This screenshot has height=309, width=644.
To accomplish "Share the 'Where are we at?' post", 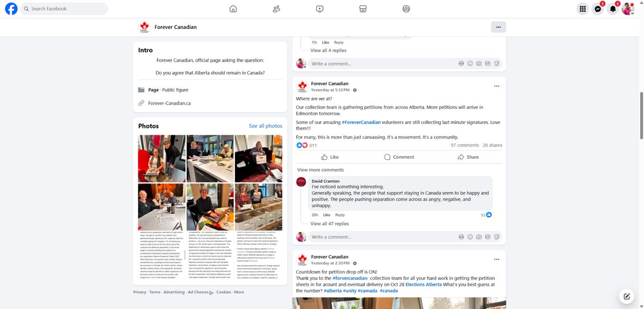I will click(468, 157).
